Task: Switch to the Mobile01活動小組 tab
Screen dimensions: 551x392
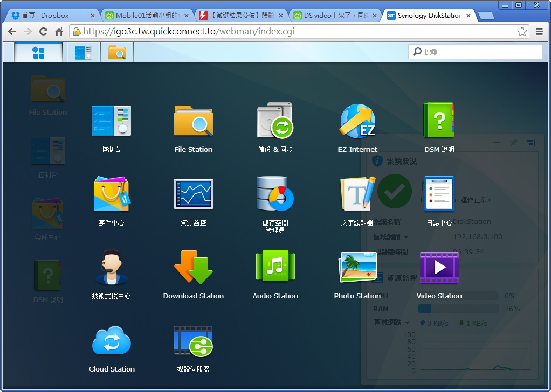Action: point(147,16)
